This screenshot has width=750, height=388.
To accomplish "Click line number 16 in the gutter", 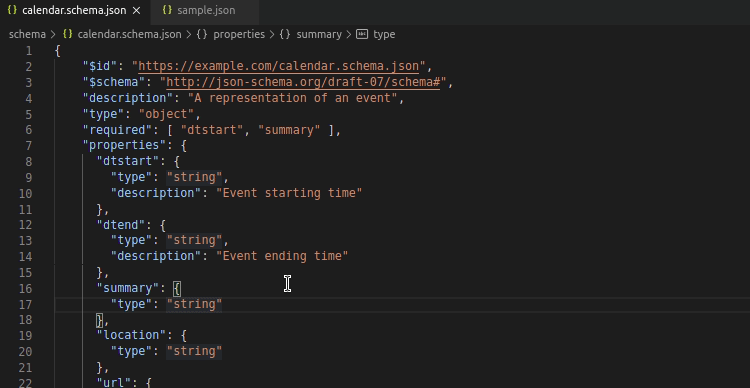I will click(26, 288).
